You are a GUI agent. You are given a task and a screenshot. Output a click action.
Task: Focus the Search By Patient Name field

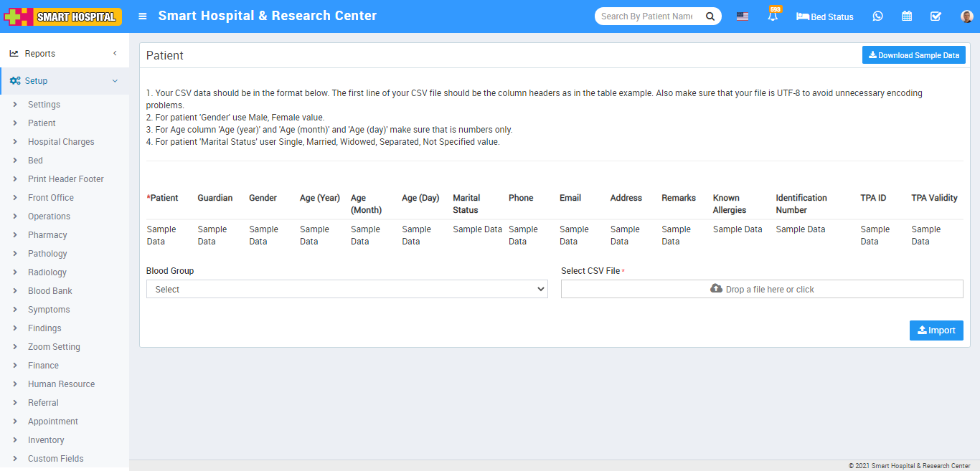pyautogui.click(x=646, y=16)
